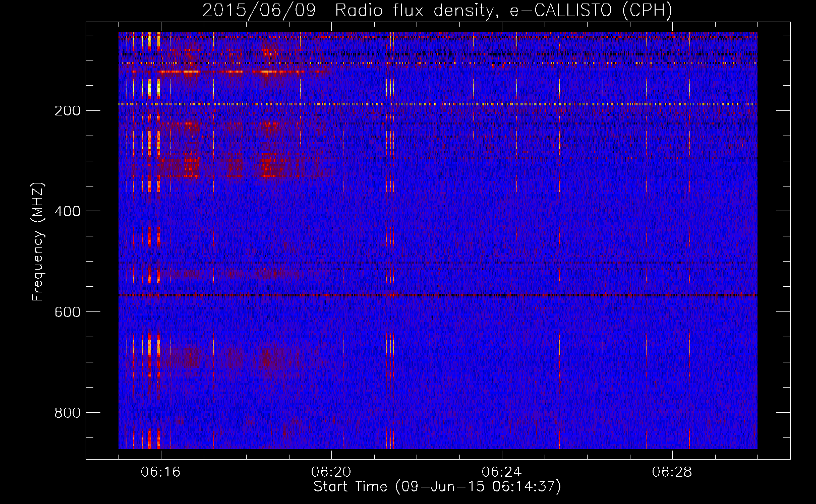
Task: Click the 200 frequency tick label
Action: (68, 111)
